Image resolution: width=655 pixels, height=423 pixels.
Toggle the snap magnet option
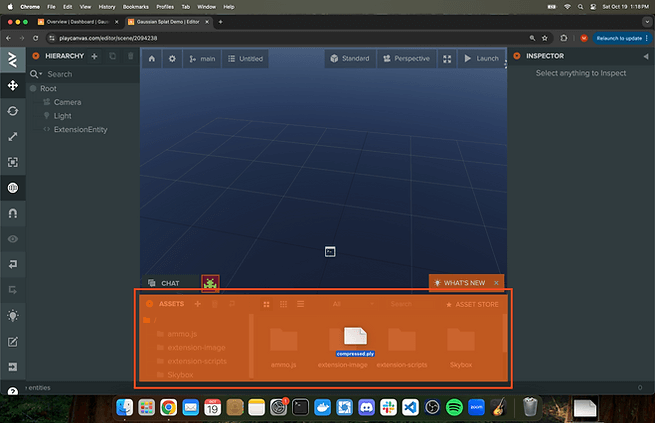tap(13, 213)
